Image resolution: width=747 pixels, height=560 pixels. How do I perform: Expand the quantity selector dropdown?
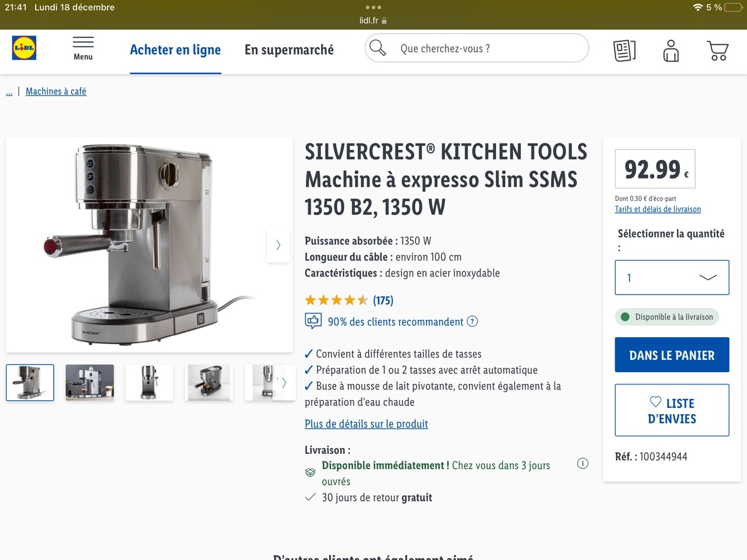[x=672, y=278]
